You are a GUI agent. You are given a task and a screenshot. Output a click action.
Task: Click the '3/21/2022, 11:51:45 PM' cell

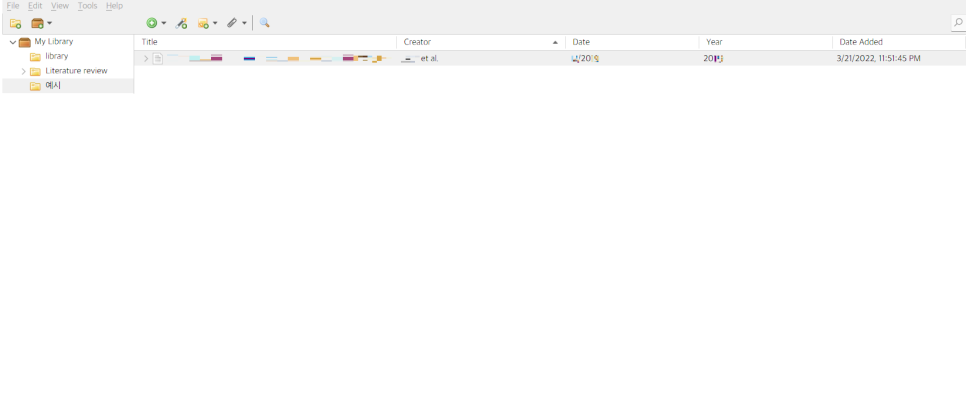pyautogui.click(x=879, y=59)
